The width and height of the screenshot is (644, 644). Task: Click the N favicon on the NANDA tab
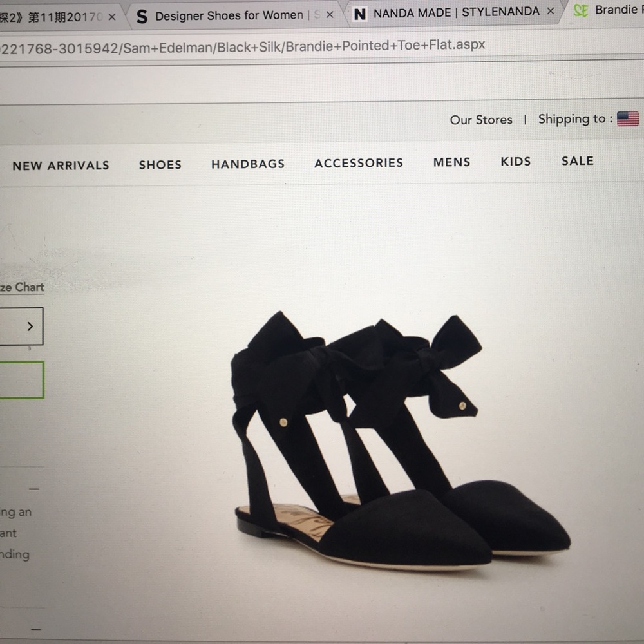(360, 13)
